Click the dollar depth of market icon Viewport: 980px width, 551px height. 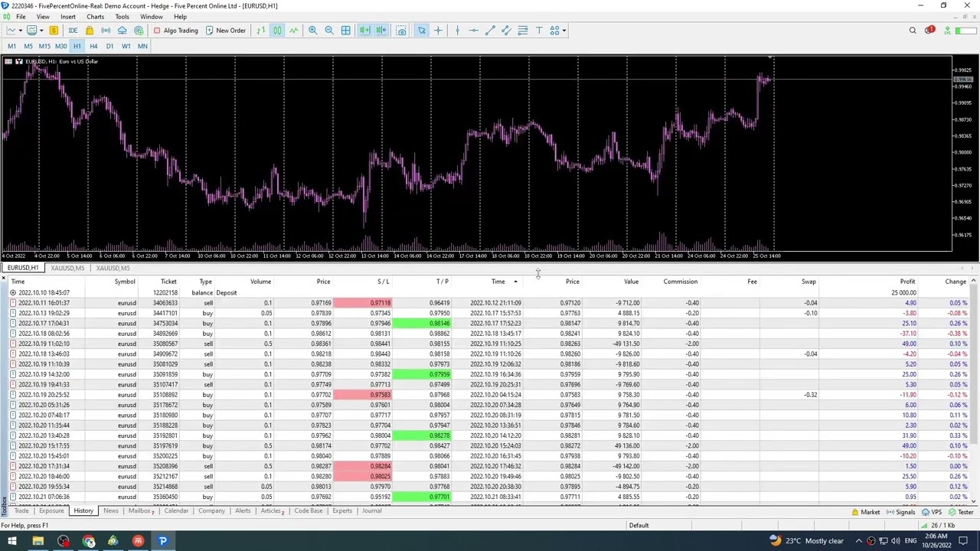pyautogui.click(x=54, y=31)
